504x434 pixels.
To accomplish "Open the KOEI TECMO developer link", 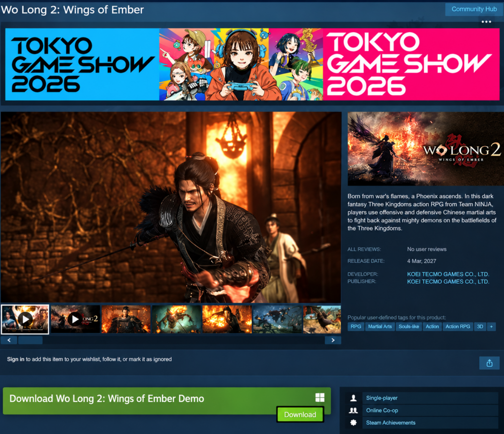I will 448,274.
